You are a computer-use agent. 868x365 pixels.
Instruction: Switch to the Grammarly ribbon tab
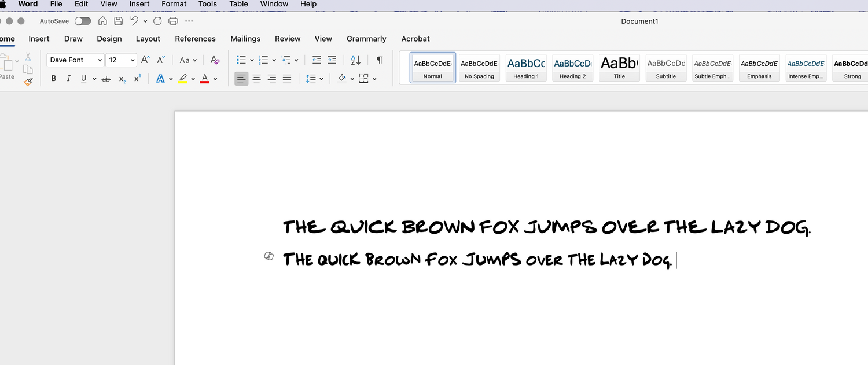coord(366,39)
